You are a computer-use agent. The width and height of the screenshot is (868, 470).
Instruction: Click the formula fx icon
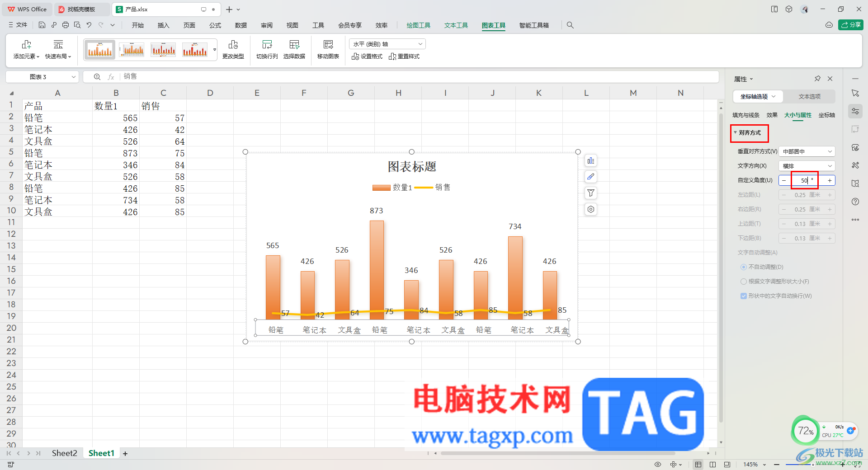pos(111,77)
